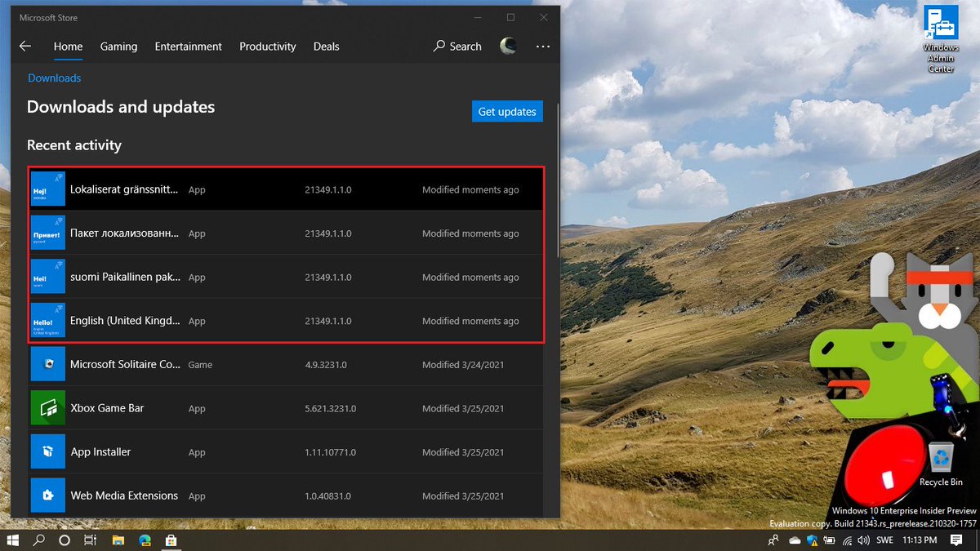Image resolution: width=980 pixels, height=551 pixels.
Task: Open the Recycle Bin on desktop
Action: pyautogui.click(x=941, y=465)
